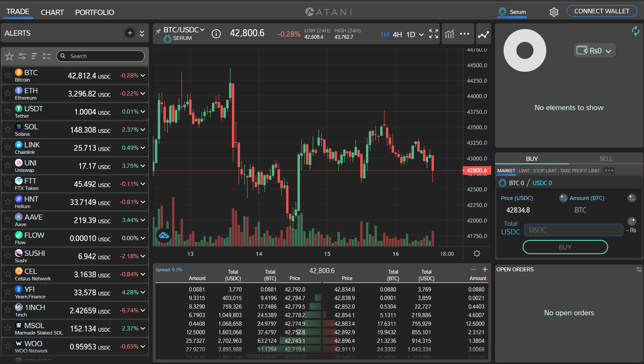The height and width of the screenshot is (364, 644).
Task: Set chart interval to 1H
Action: click(x=384, y=34)
